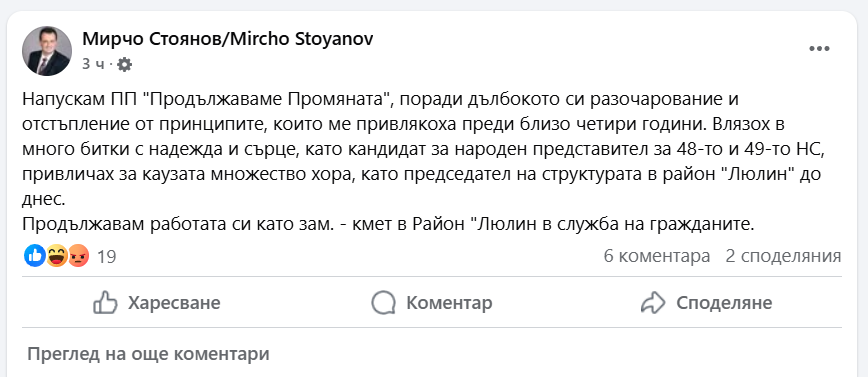
Task: Click the Коментар text label
Action: tap(449, 303)
